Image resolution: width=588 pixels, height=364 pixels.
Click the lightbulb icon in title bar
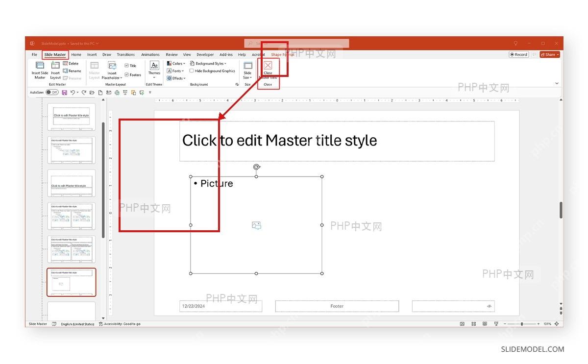[x=515, y=43]
